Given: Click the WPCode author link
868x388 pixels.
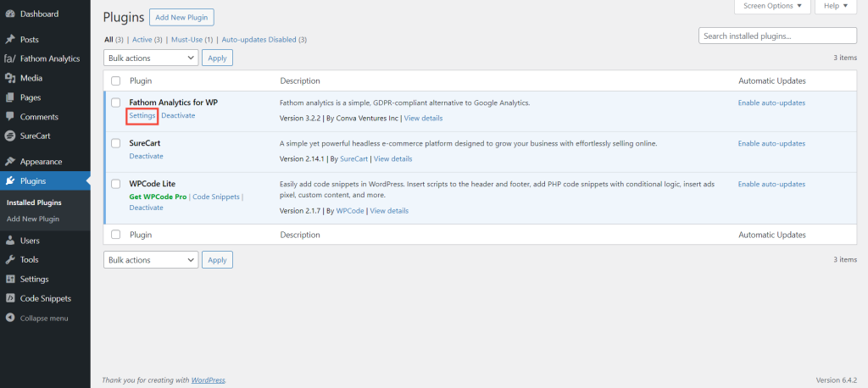Looking at the screenshot, I should (350, 211).
